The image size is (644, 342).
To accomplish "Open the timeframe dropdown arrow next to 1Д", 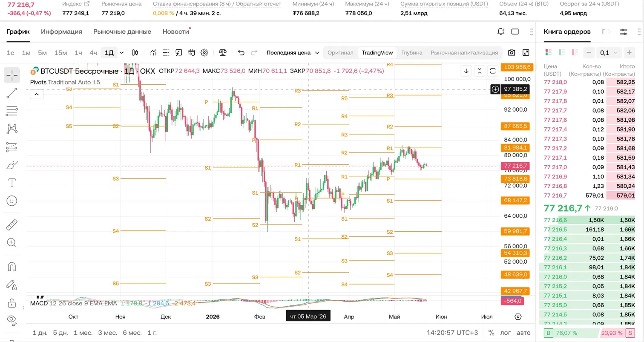I will (122, 53).
